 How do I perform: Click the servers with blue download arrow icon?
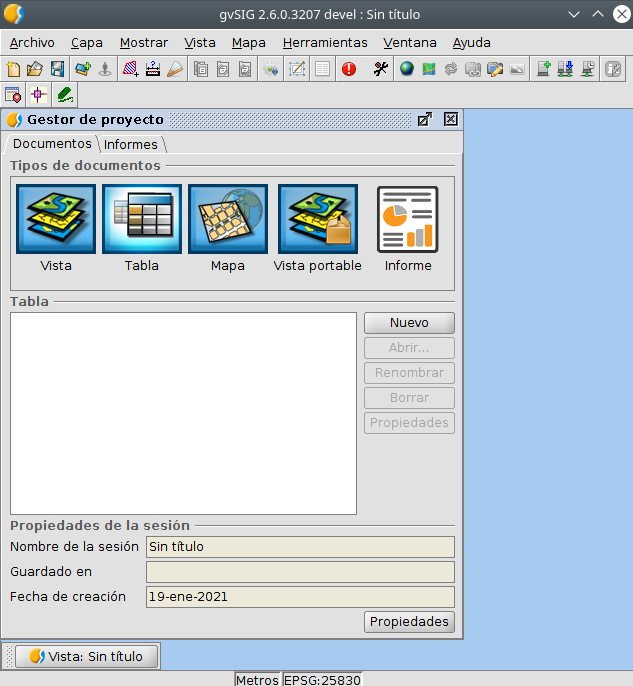(565, 69)
